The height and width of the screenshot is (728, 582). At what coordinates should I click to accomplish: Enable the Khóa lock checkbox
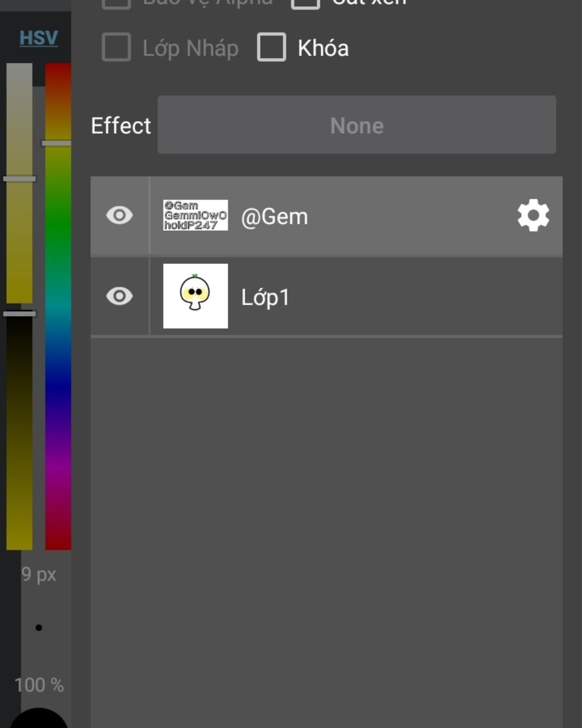[x=272, y=47]
